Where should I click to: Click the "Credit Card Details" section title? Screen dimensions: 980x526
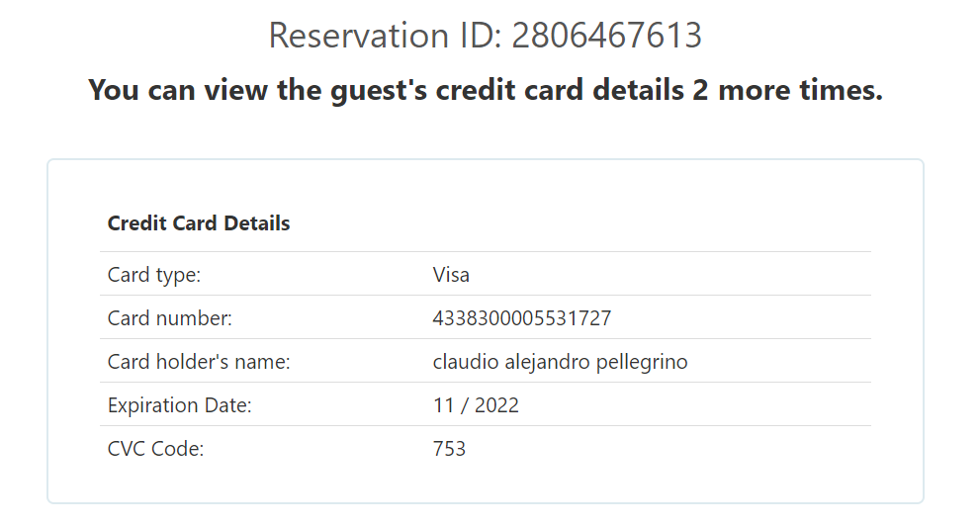click(x=199, y=223)
